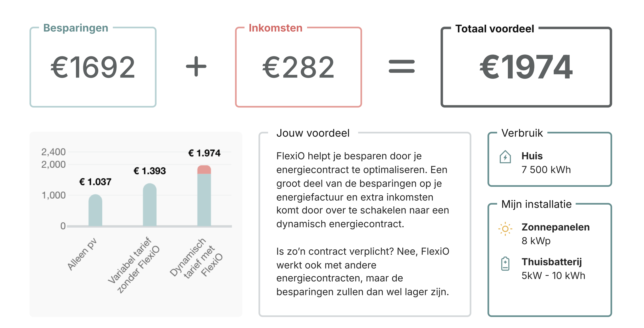Select the Inkomsten €282 amount
Viewport: 644px width, 328px height.
[298, 68]
